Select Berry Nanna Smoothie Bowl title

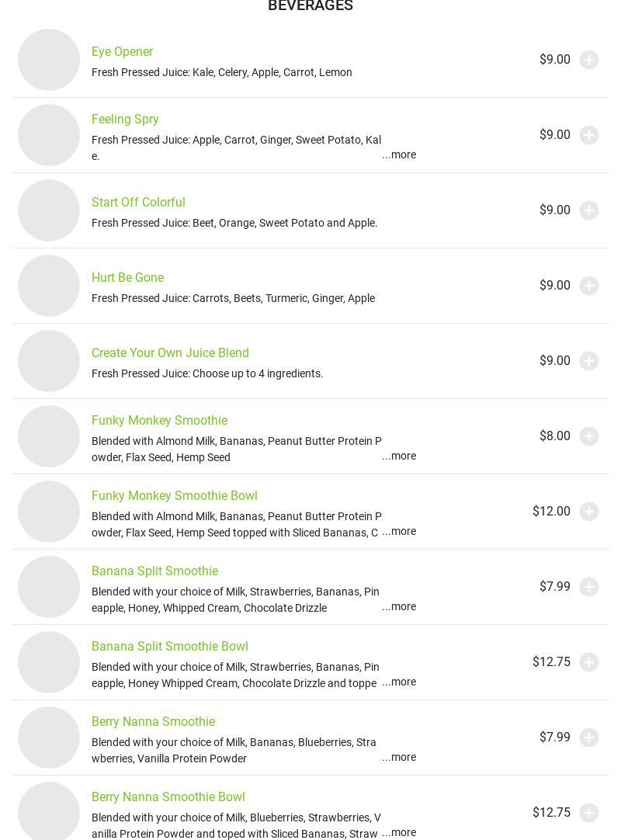click(x=168, y=797)
